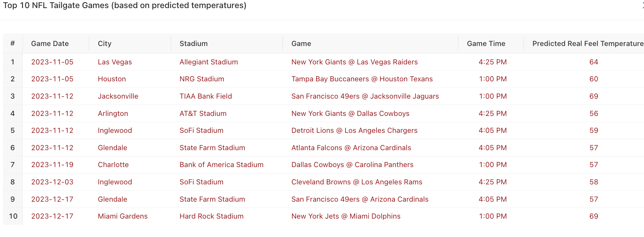The height and width of the screenshot is (237, 644).
Task: Select the Game Time column header
Action: (x=486, y=43)
